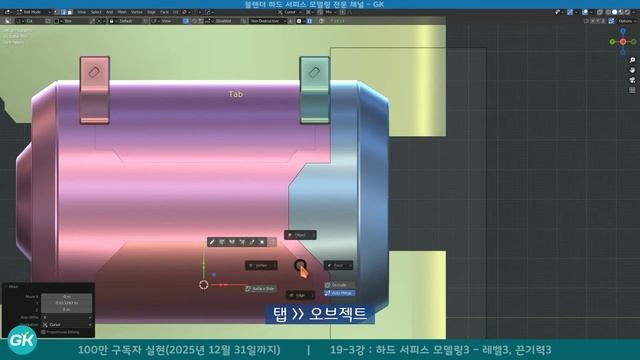Open the Vertex menu
This screenshot has width=640, height=360.
[x=136, y=12]
